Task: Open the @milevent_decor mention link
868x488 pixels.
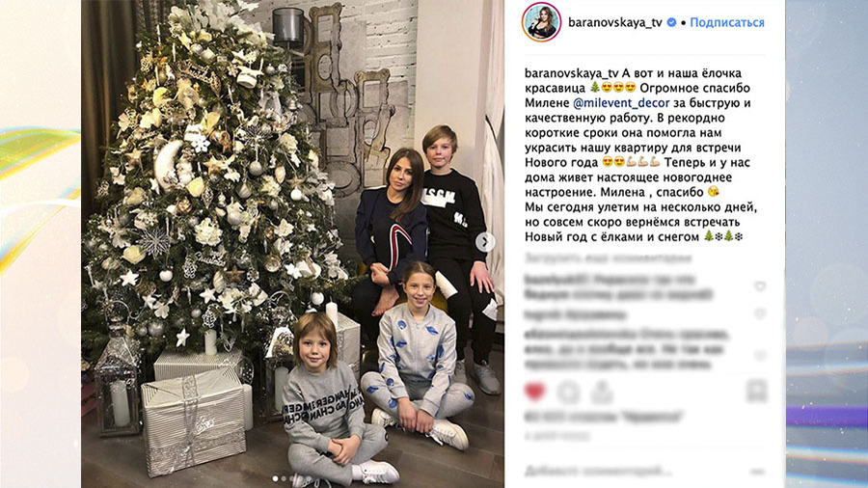Action: (621, 103)
